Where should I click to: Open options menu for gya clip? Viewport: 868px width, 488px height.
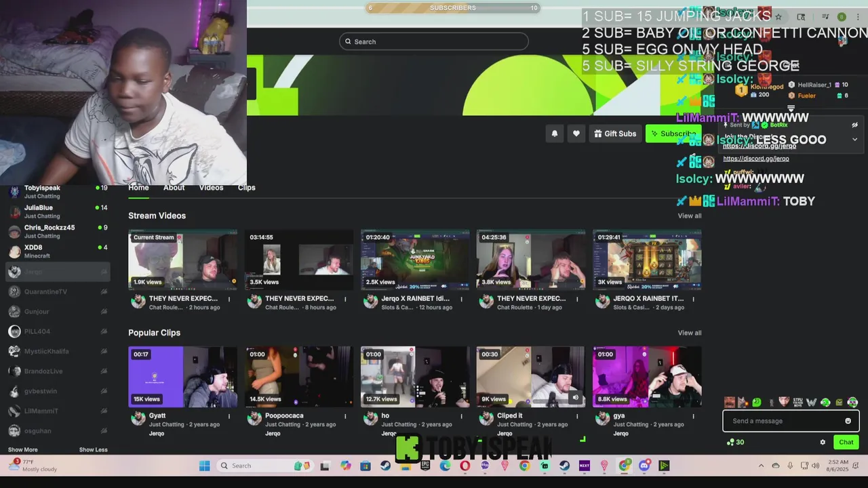[693, 416]
